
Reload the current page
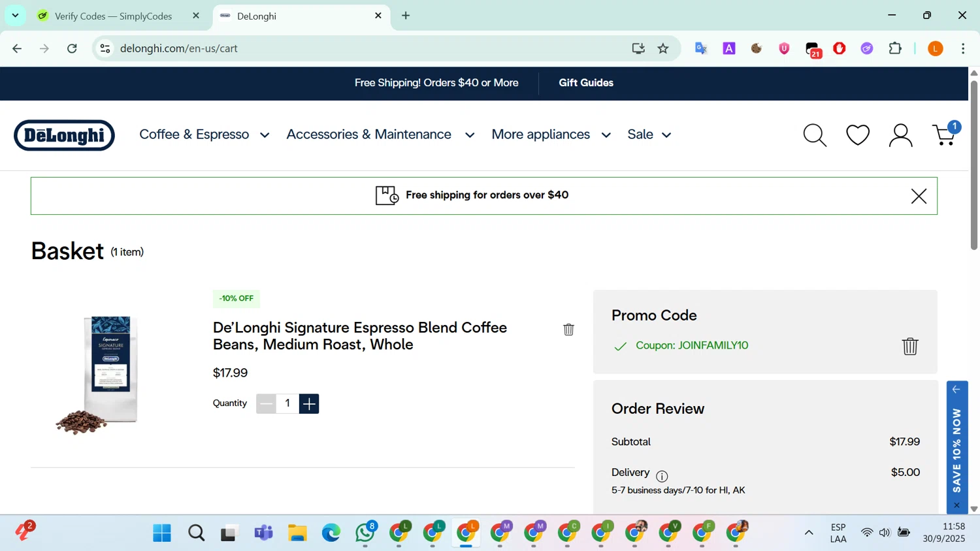click(x=73, y=48)
